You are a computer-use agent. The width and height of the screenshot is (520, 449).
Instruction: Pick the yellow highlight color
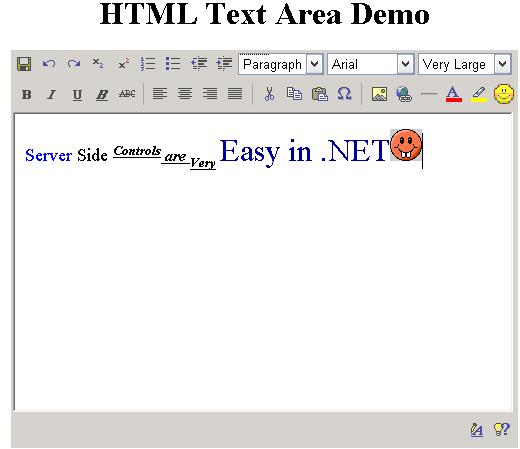tap(479, 94)
